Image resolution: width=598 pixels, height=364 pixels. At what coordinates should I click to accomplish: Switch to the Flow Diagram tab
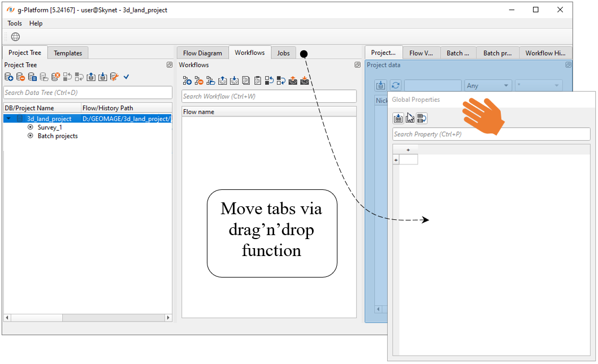202,53
